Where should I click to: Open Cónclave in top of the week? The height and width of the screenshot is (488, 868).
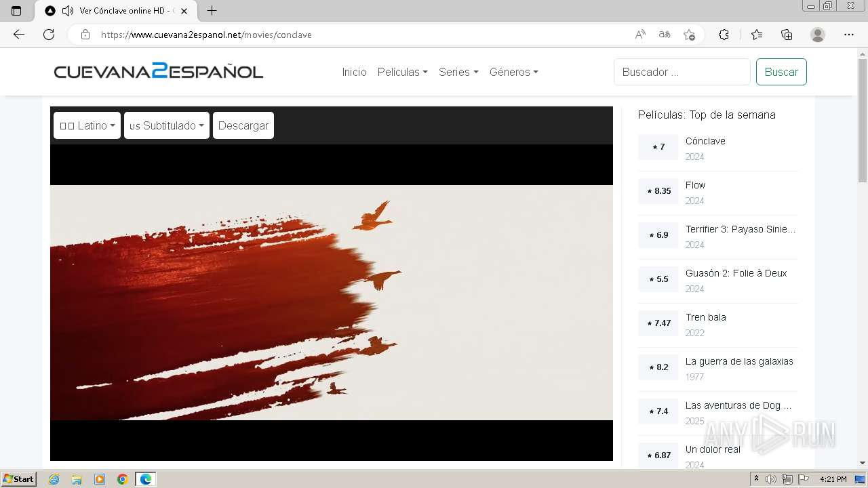click(705, 141)
